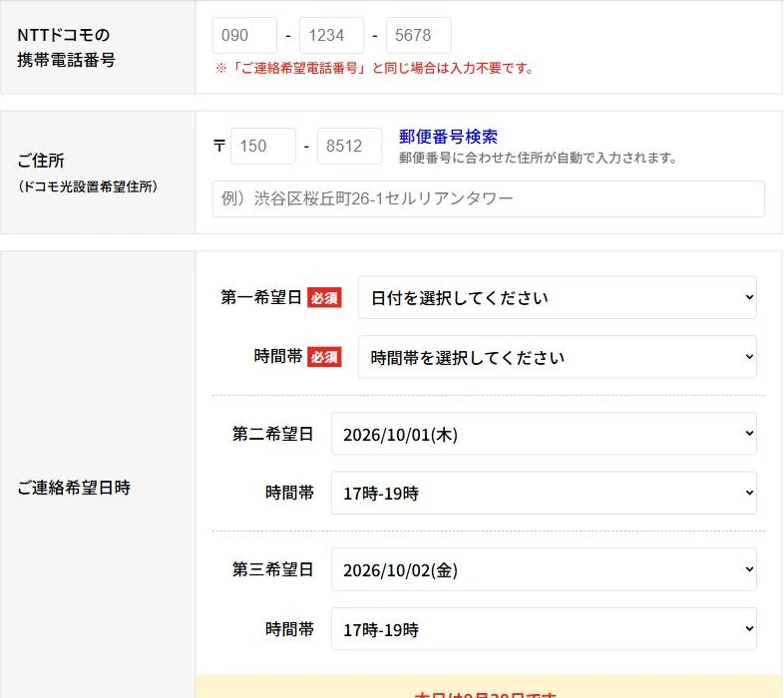Image resolution: width=784 pixels, height=698 pixels.
Task: Open the second-choice 時間帯 dropdown
Action: click(x=544, y=493)
